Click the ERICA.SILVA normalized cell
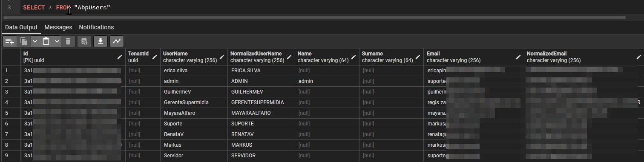 261,71
